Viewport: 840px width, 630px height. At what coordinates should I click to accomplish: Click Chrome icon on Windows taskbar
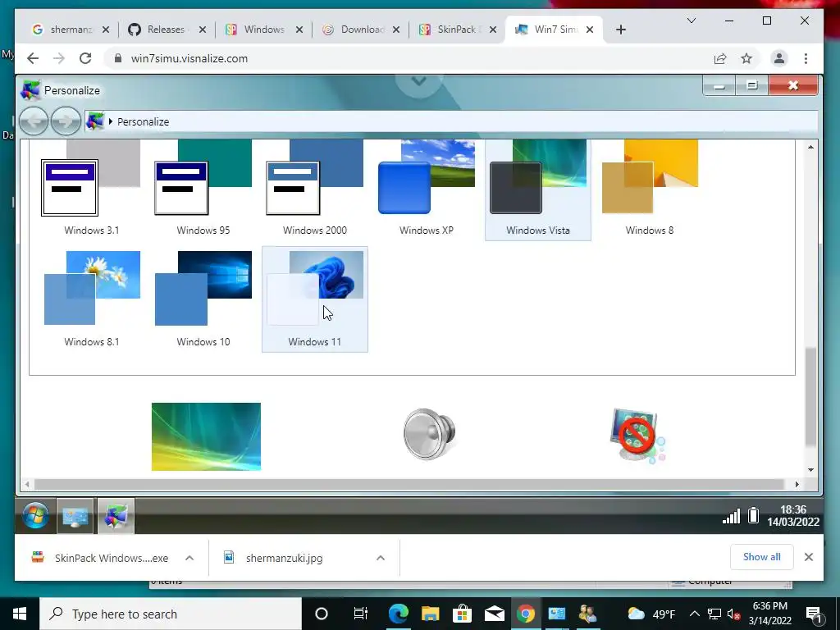pyautogui.click(x=526, y=614)
